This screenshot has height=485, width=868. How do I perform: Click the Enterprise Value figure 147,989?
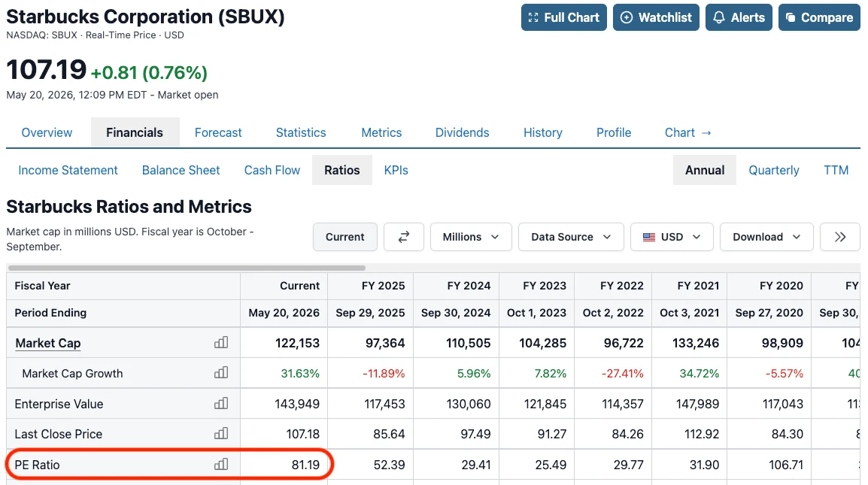(697, 405)
